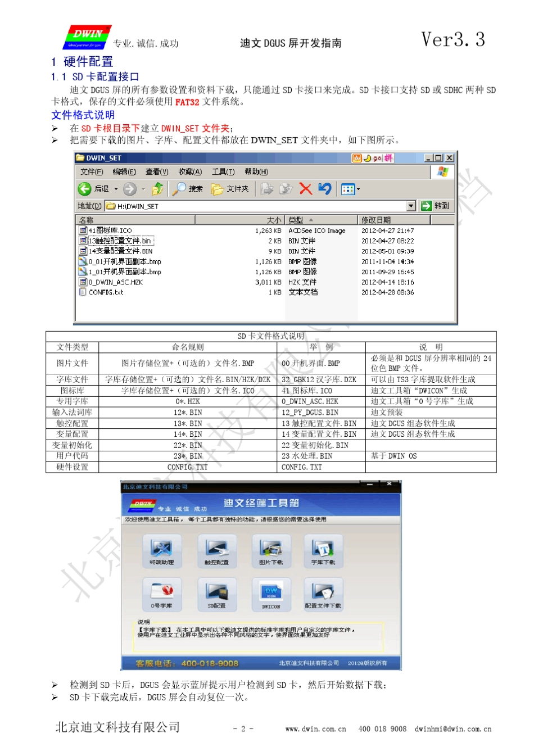Toggle the 文件夹 folders pane

[x=230, y=189]
